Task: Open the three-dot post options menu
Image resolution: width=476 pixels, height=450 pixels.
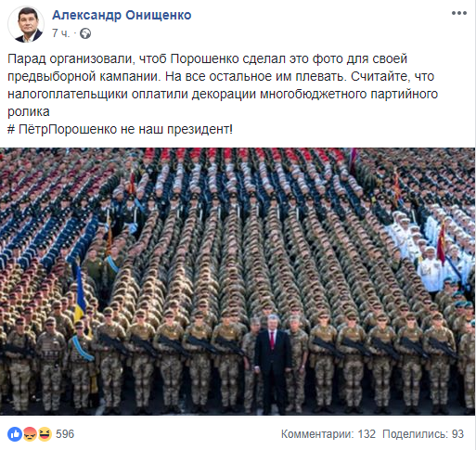Action: coord(459,13)
